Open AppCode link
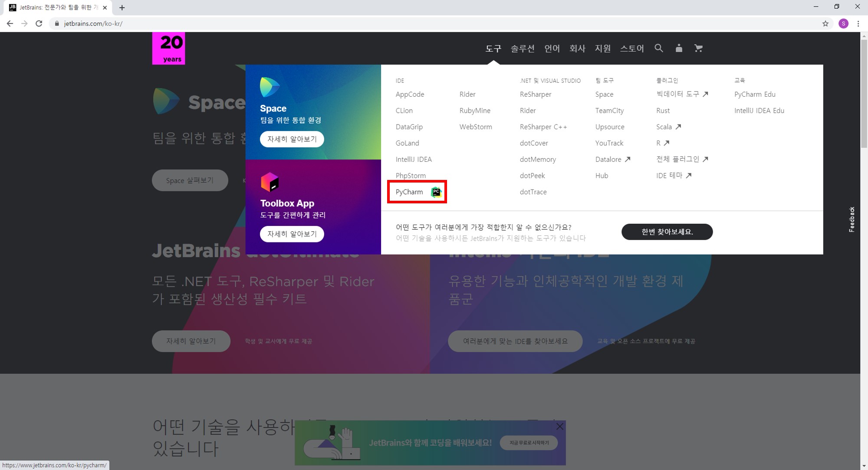The image size is (868, 470). [410, 94]
